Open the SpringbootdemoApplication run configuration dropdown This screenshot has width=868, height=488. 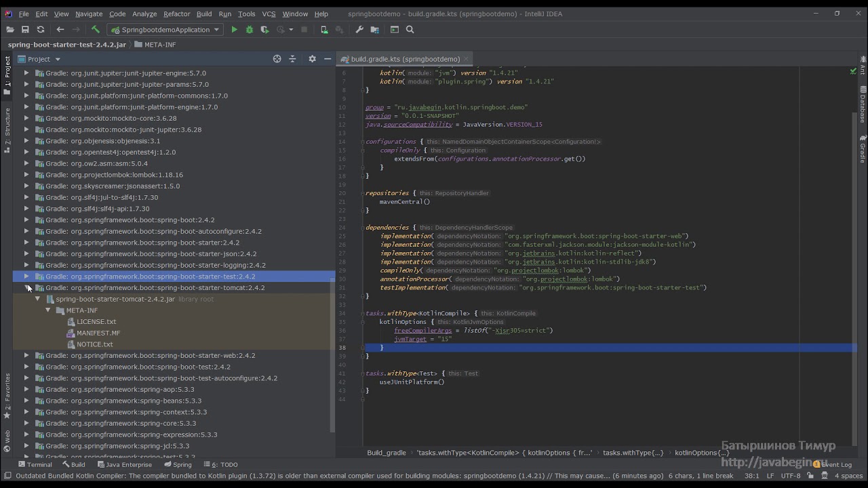(166, 30)
